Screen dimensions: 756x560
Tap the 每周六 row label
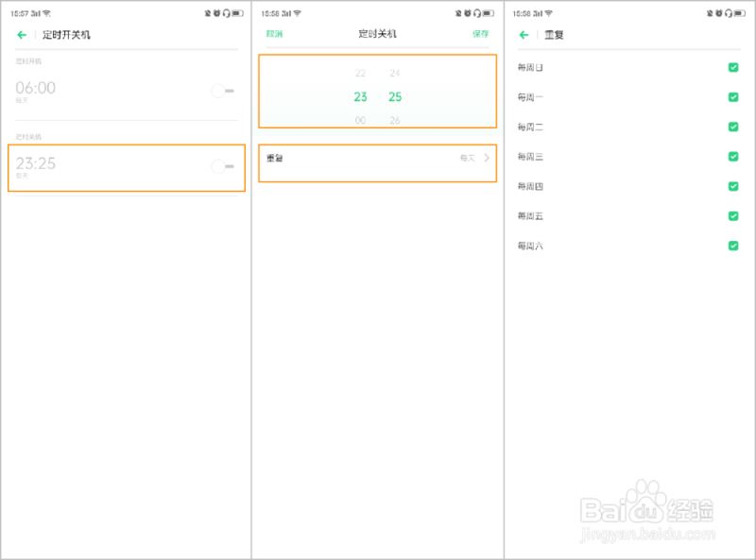[x=530, y=246]
